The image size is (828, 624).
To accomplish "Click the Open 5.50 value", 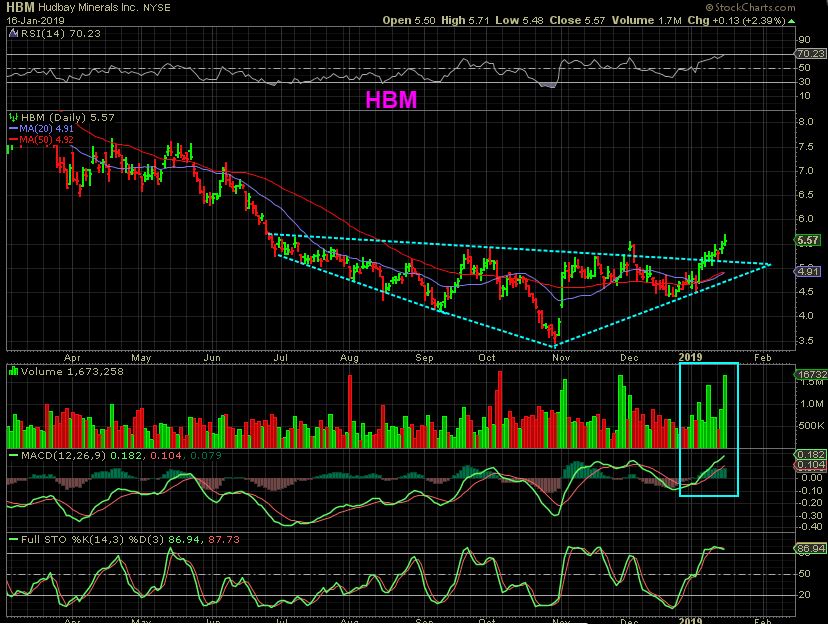I will (409, 21).
